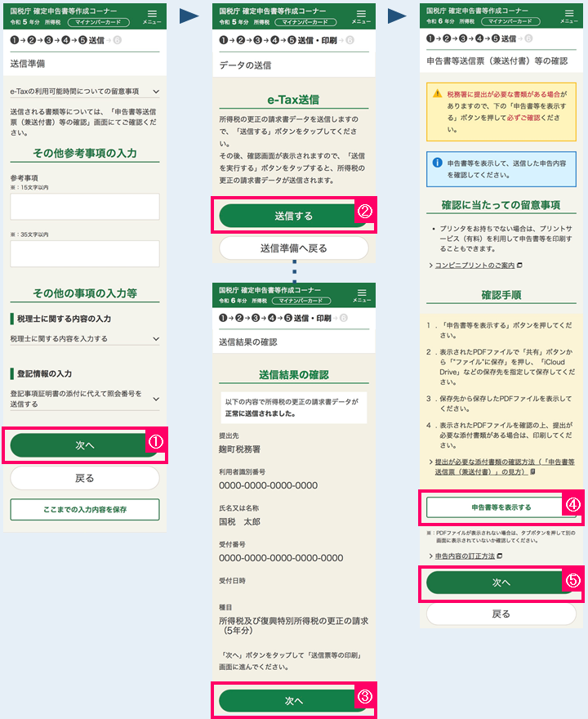Tap 次へ on the 申告書等送信票 screen

[x=501, y=583]
